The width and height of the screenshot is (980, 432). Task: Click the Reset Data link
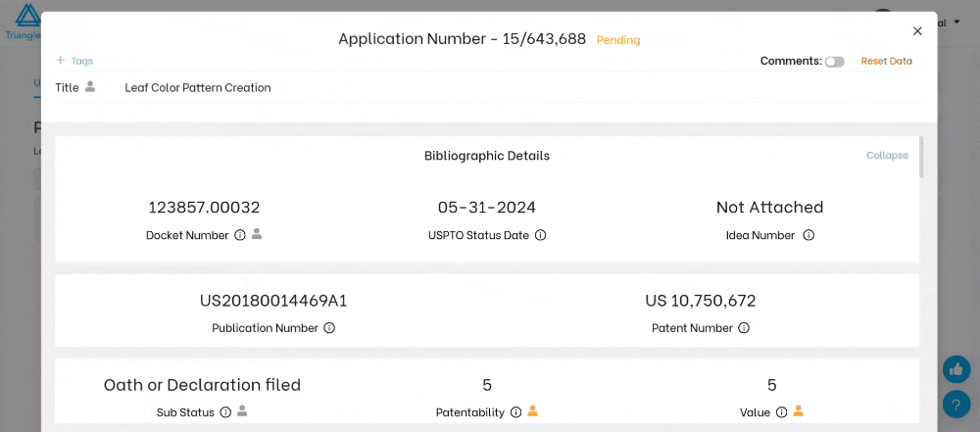[x=886, y=62]
